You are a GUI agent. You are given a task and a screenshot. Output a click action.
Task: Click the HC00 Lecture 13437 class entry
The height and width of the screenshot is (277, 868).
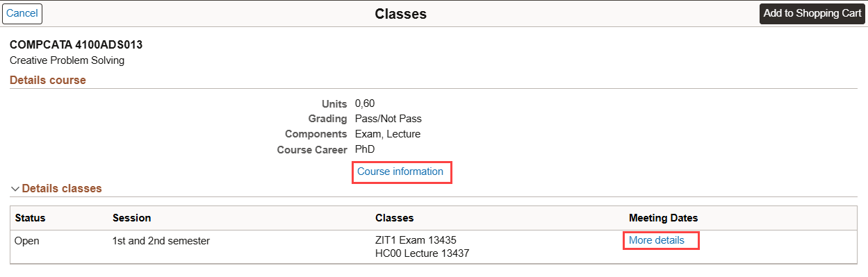pos(422,253)
